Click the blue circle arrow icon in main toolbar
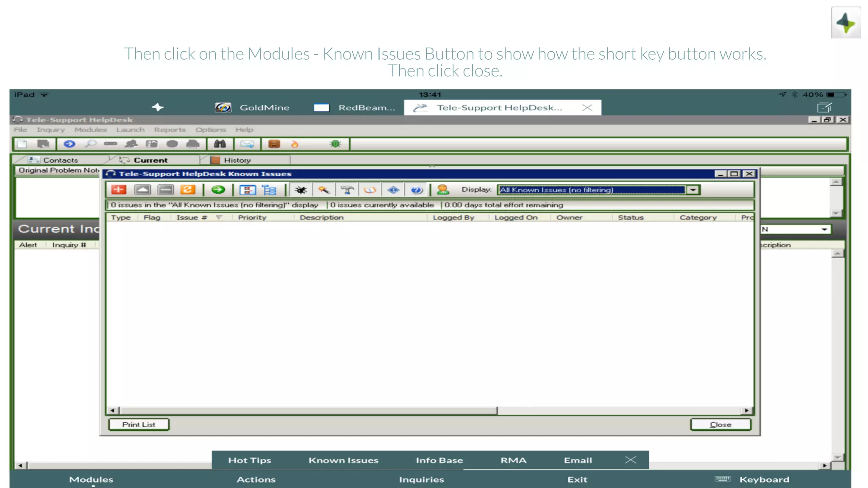Screen dimensions: 868x488 (x=70, y=144)
